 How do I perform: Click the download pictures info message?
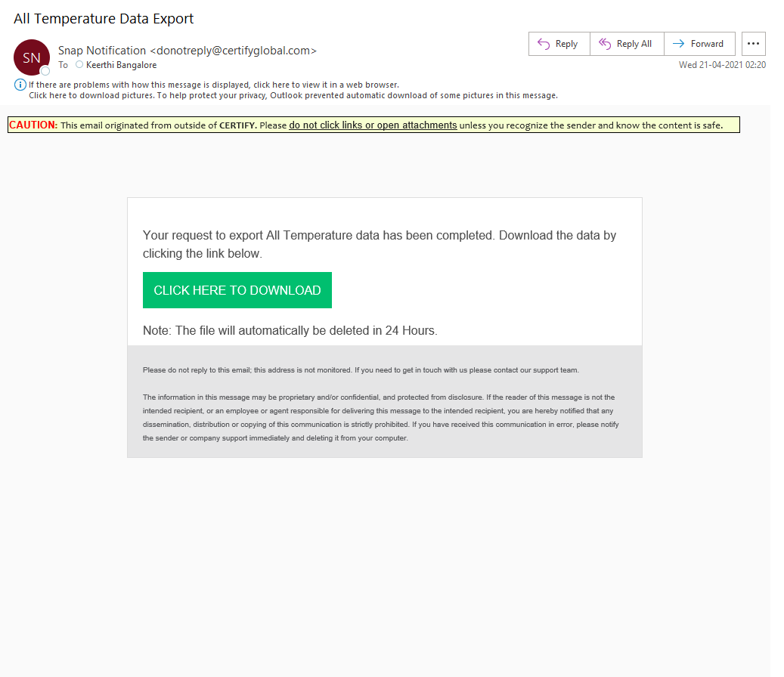[293, 95]
